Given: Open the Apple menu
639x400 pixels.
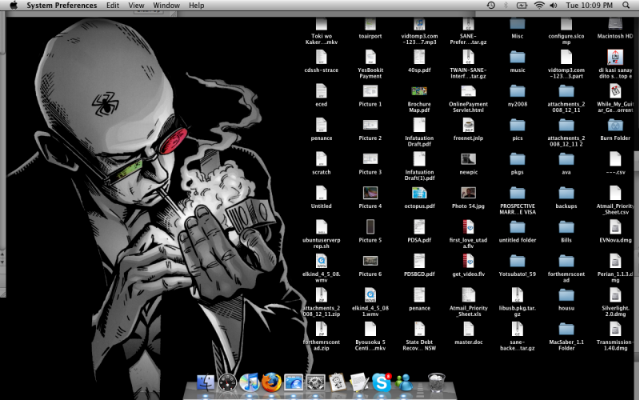Looking at the screenshot, I should coord(13,5).
